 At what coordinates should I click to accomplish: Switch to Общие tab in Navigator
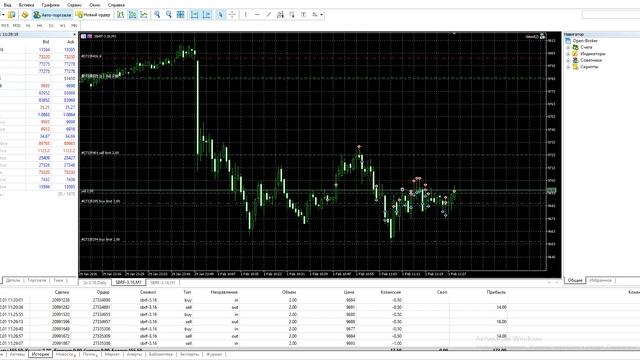coord(575,280)
